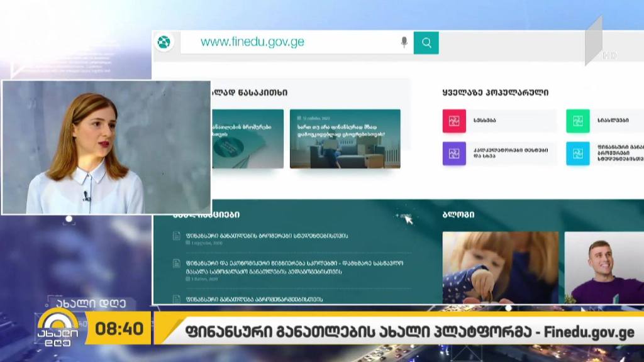644x362 pixels.
Task: Open ფინანსური და ეკონომიკური წიგნიერება სკოლებში publication
Action: (294, 267)
